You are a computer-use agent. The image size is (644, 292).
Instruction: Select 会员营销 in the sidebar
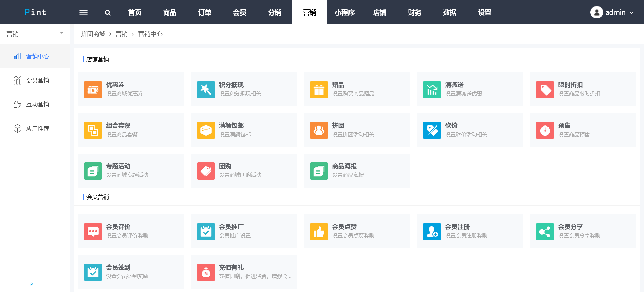(x=38, y=80)
